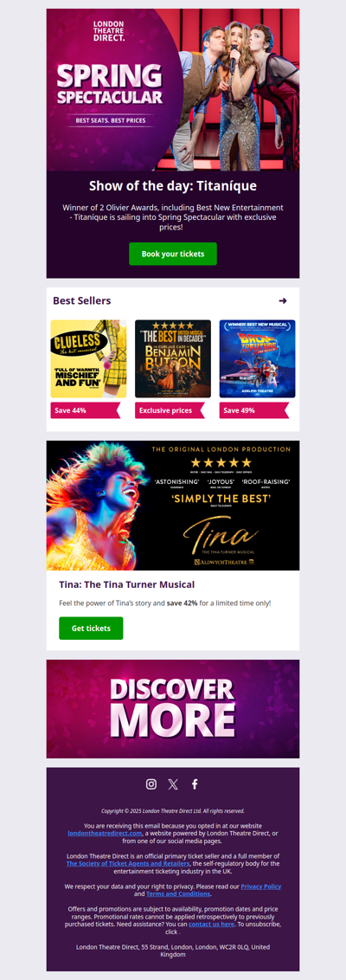The width and height of the screenshot is (346, 980).
Task: Open the Facebook icon in footer
Action: click(195, 783)
